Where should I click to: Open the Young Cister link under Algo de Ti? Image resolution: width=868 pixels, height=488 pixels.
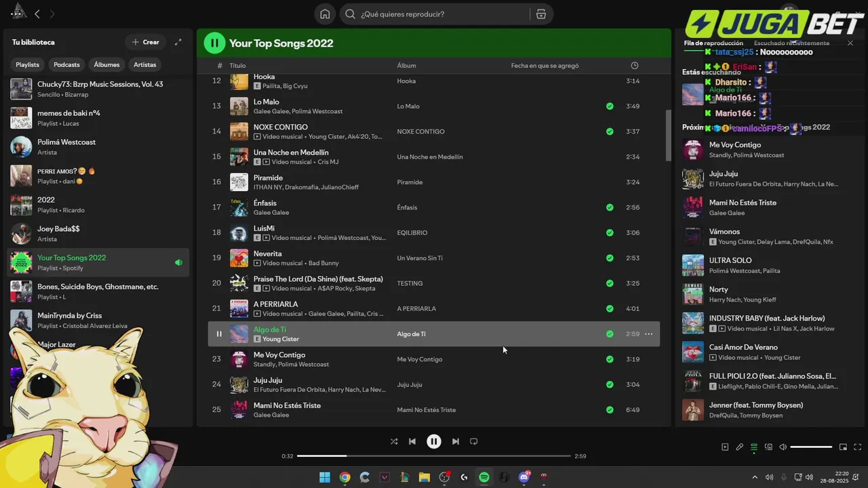coord(281,339)
